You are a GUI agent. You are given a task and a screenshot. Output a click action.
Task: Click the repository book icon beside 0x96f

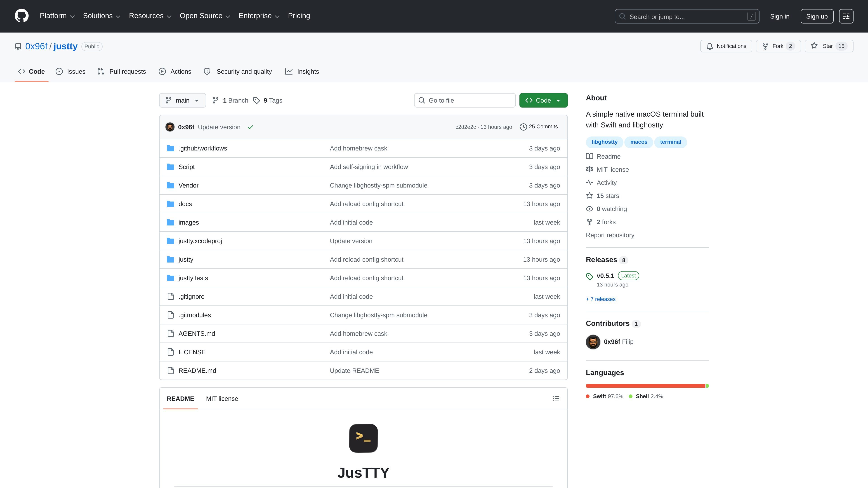point(18,47)
